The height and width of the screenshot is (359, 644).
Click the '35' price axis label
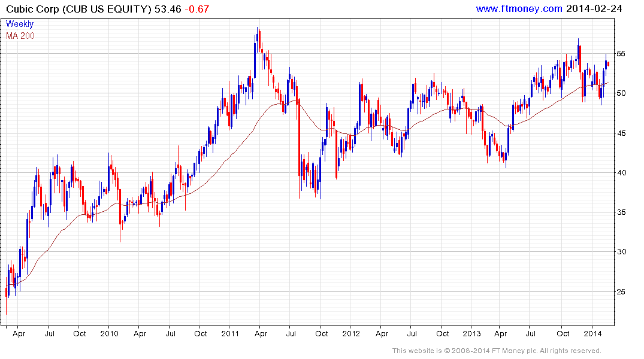(621, 212)
